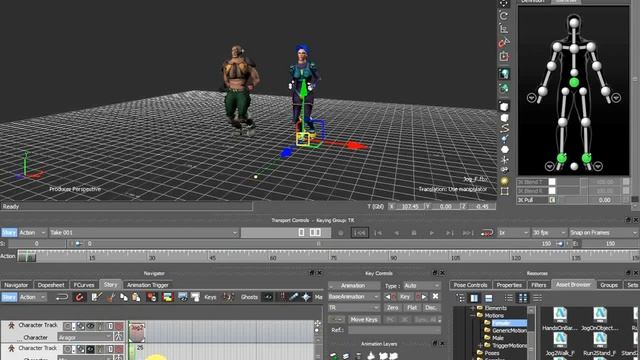Click the Move Keys button
640x360 pixels.
click(364, 320)
